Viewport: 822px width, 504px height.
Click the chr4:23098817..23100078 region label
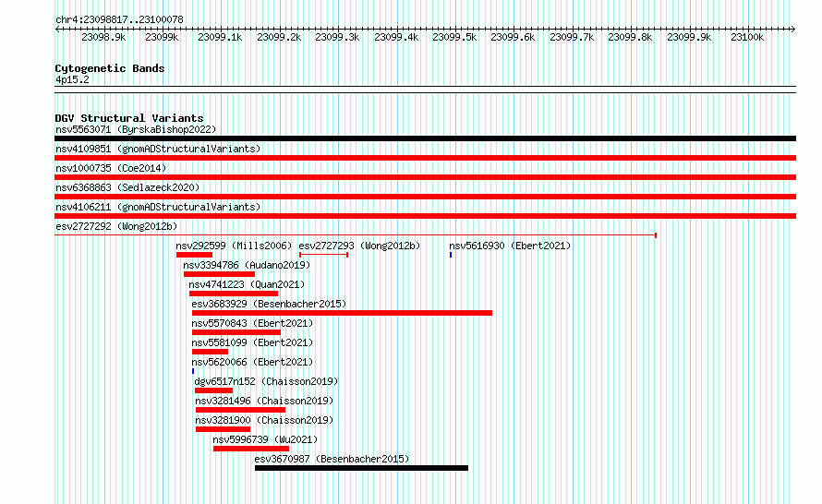pyautogui.click(x=119, y=20)
